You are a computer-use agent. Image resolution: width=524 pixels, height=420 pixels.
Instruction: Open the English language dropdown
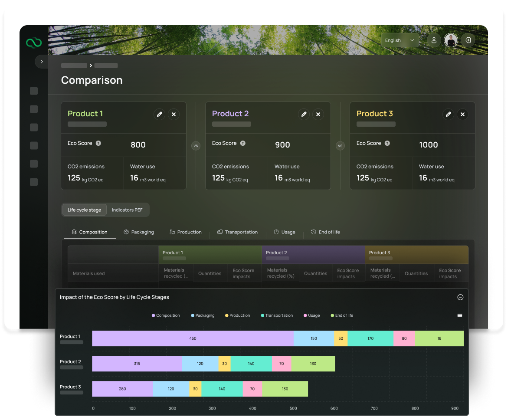click(400, 40)
